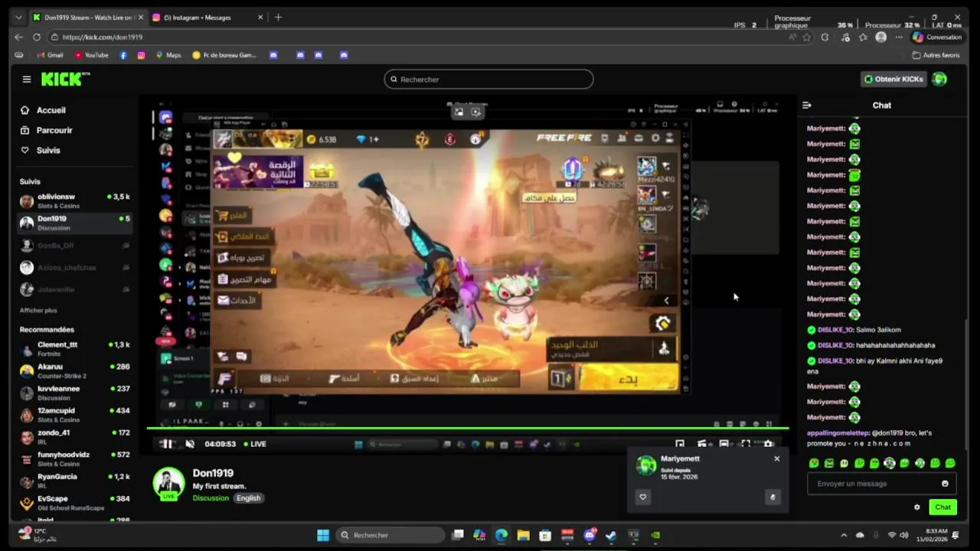The width and height of the screenshot is (980, 551).
Task: Add page to favorites star icon
Action: pyautogui.click(x=806, y=37)
